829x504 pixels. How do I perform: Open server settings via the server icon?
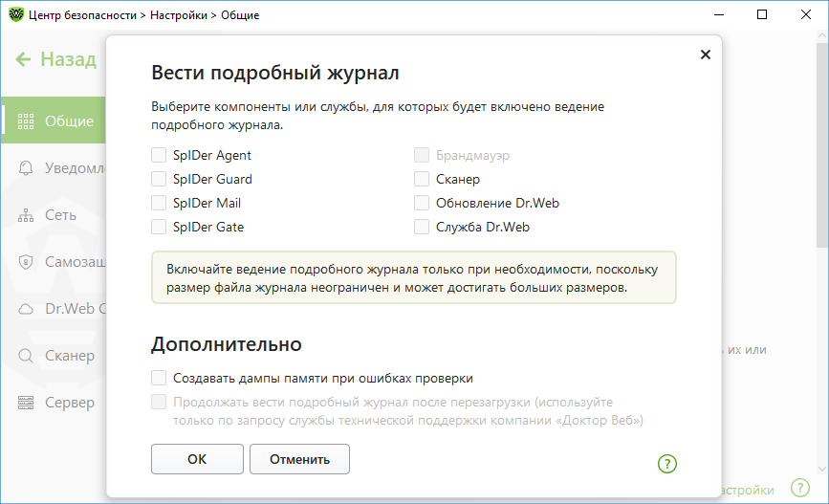click(x=26, y=403)
